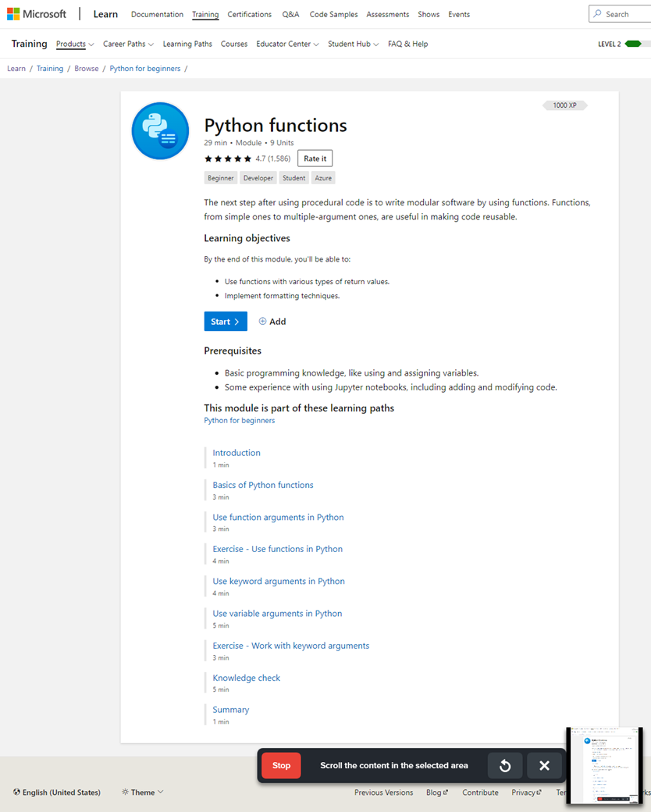Open the Theme dropdown
This screenshot has height=812, width=651.
point(143,792)
